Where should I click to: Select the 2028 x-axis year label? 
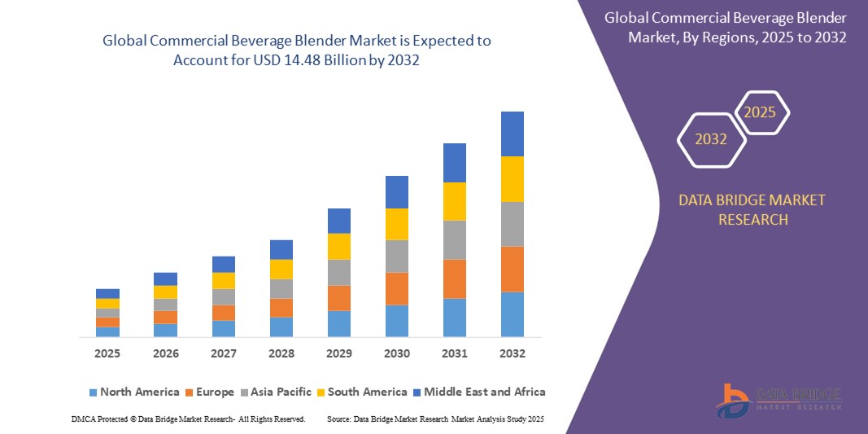(x=281, y=353)
